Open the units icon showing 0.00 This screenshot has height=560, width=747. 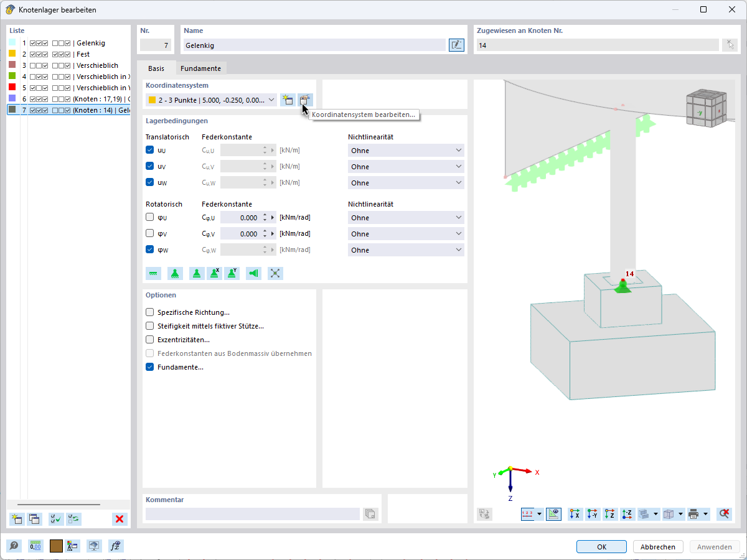tap(35, 546)
